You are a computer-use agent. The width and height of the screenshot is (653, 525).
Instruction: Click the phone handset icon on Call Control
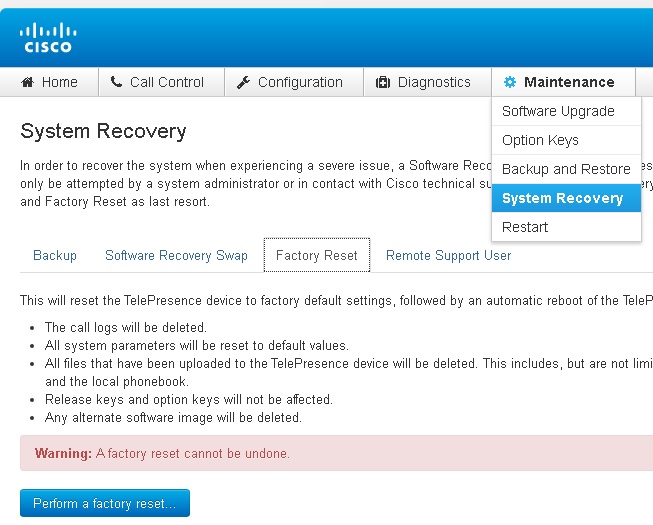[x=116, y=82]
